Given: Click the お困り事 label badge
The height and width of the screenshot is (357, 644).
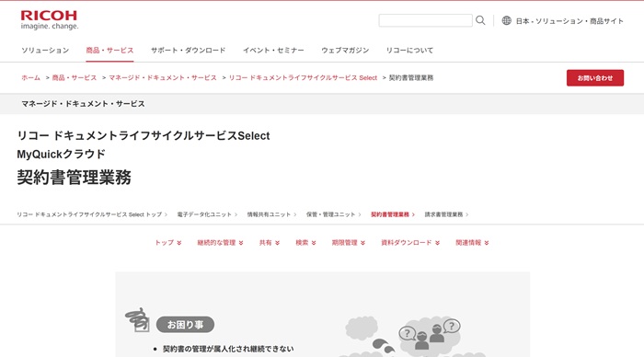Looking at the screenshot, I should [x=185, y=325].
